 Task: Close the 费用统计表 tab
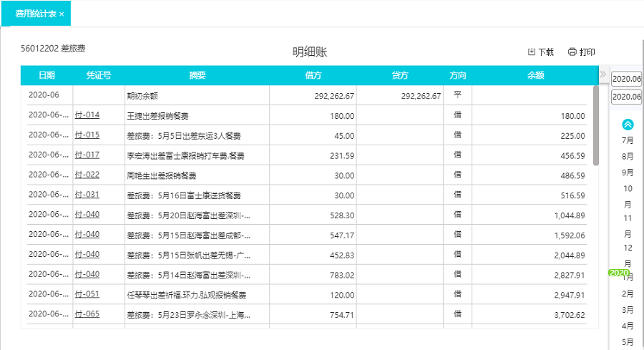[x=62, y=14]
